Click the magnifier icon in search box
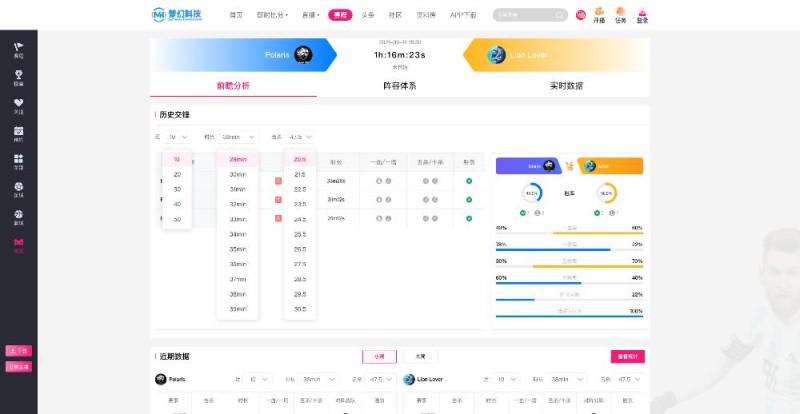This screenshot has height=414, width=800. [559, 15]
